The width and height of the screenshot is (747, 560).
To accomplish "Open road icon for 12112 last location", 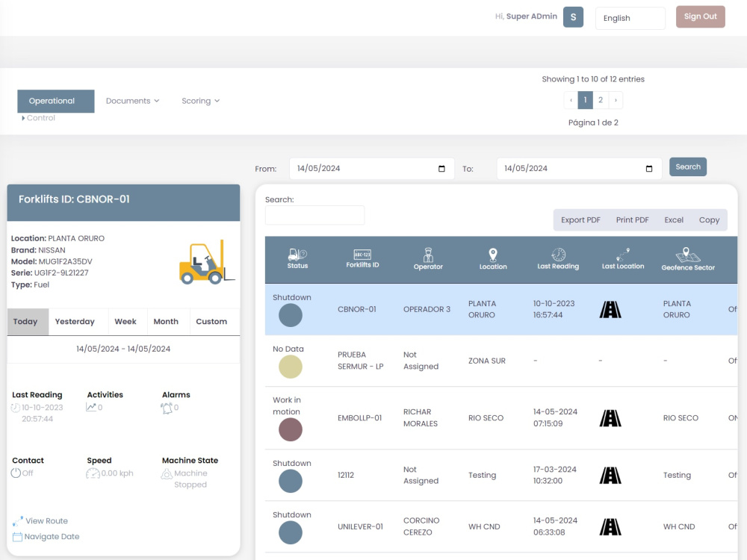I will click(610, 475).
